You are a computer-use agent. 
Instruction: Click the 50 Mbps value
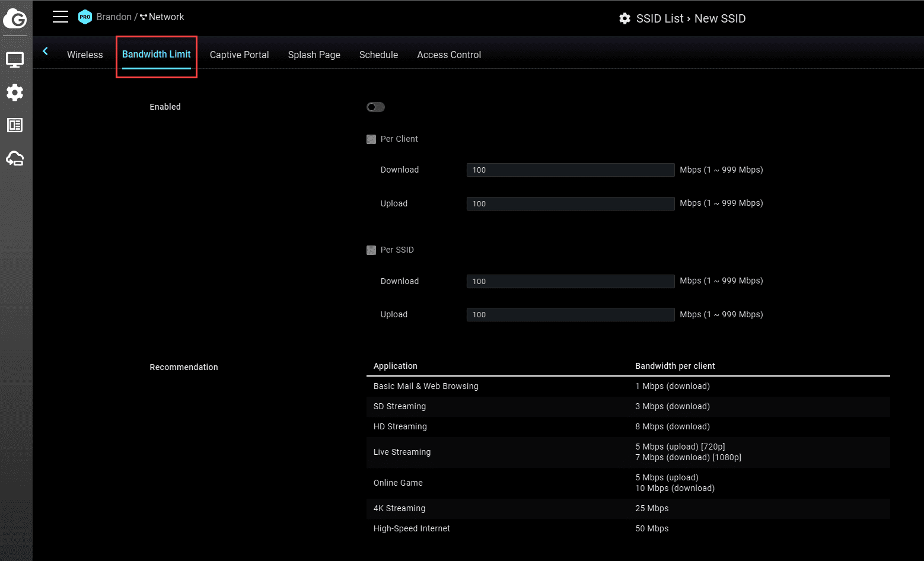(652, 528)
